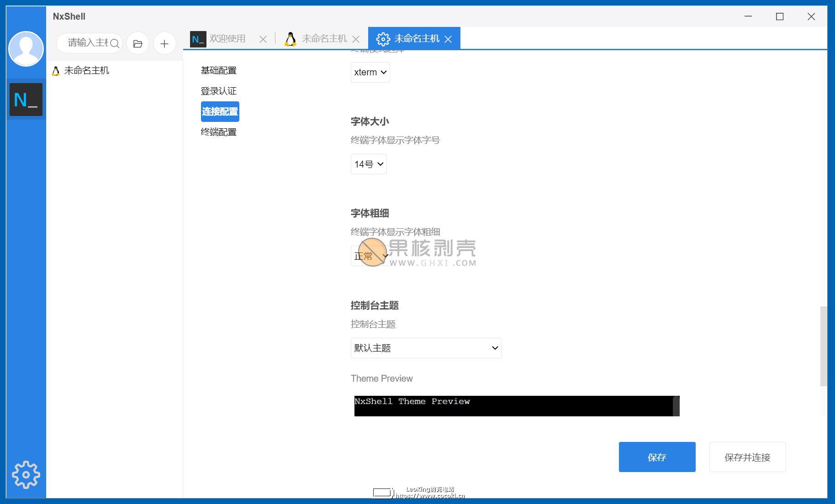Open 登录认证 section
The image size is (835, 504).
coord(219,91)
